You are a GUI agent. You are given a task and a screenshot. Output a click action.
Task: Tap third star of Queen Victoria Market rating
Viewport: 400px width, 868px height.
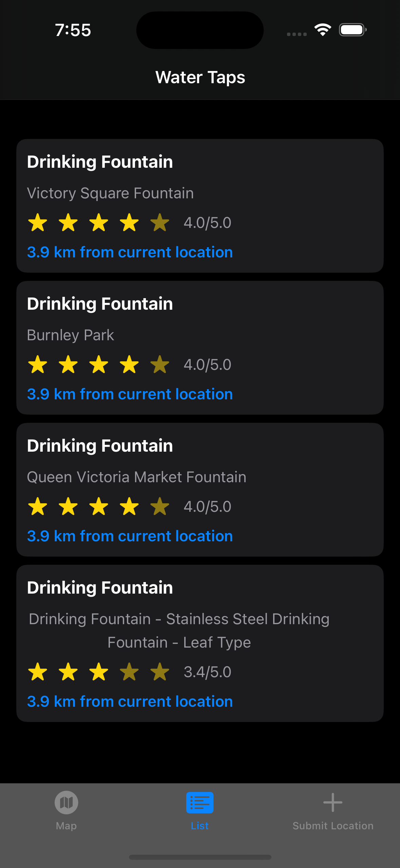[99, 506]
